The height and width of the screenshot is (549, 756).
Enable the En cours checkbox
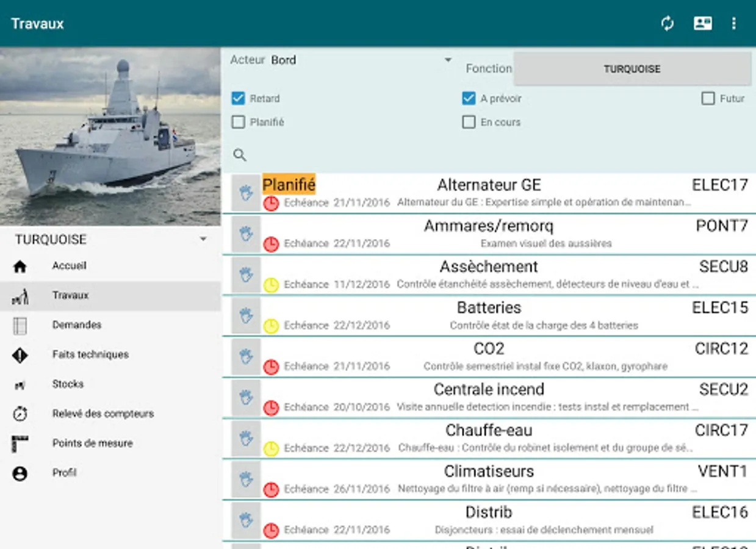coord(469,122)
